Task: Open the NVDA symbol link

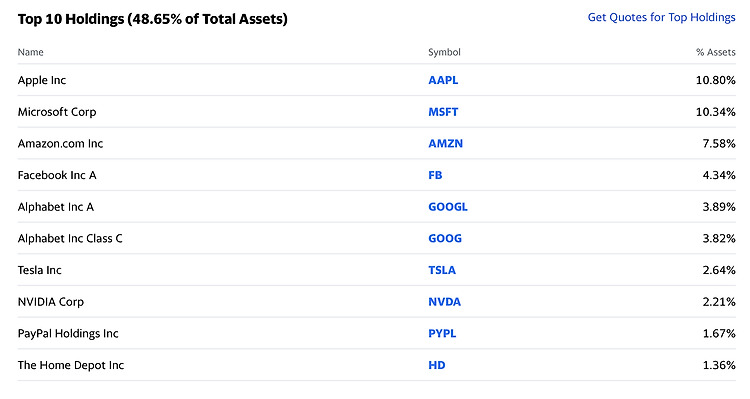Action: tap(444, 302)
